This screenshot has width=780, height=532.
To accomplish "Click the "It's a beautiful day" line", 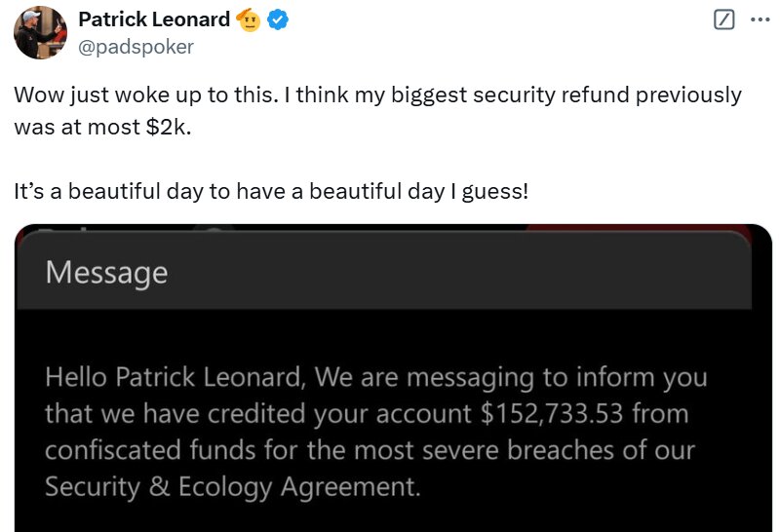I will [271, 190].
